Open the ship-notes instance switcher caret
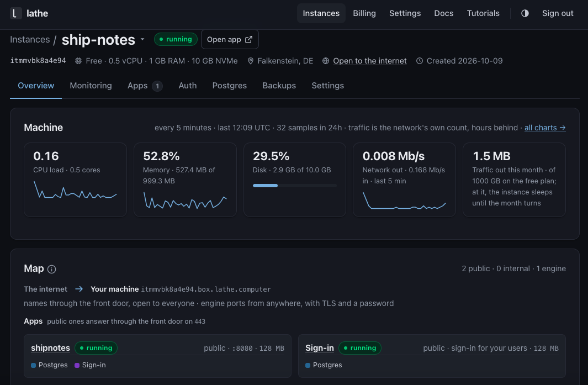 142,39
